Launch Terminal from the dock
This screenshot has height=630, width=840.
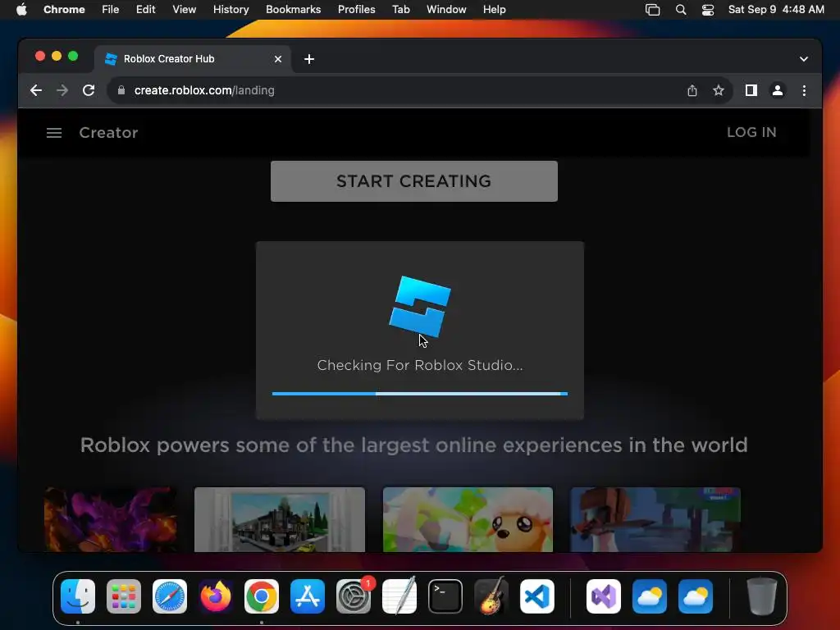(445, 596)
